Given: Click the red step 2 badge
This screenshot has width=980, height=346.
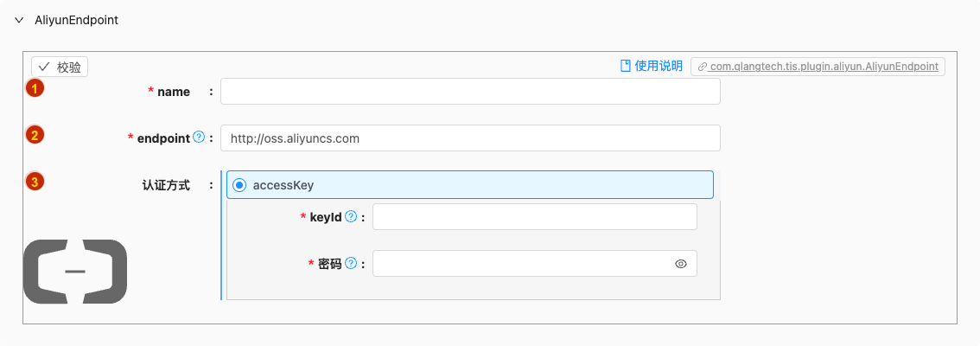Looking at the screenshot, I should [x=35, y=135].
